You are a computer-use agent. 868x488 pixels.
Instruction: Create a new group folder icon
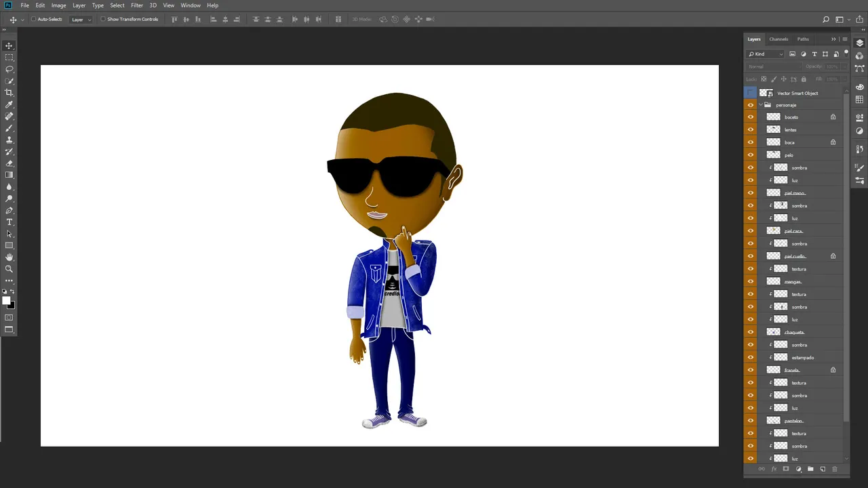point(810,469)
